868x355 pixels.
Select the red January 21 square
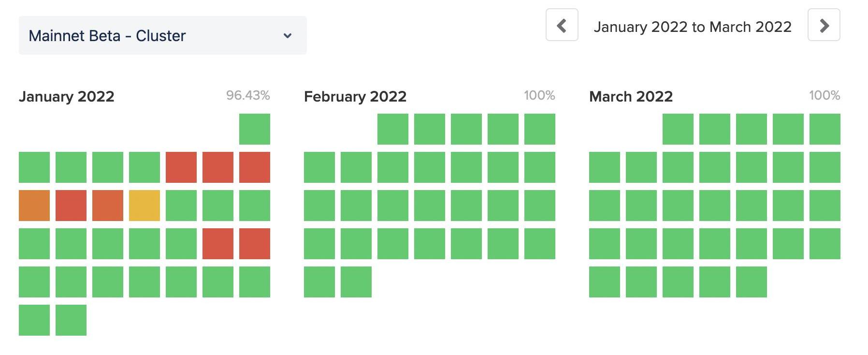pyautogui.click(x=218, y=244)
